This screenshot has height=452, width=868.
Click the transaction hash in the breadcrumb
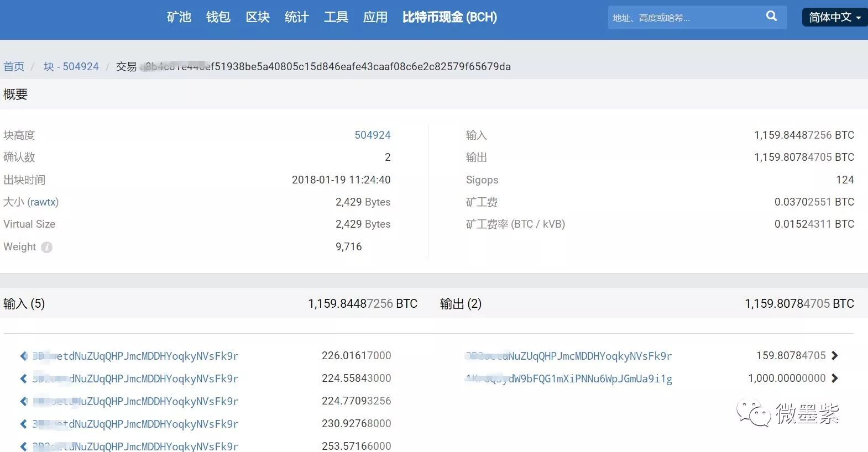coord(325,66)
